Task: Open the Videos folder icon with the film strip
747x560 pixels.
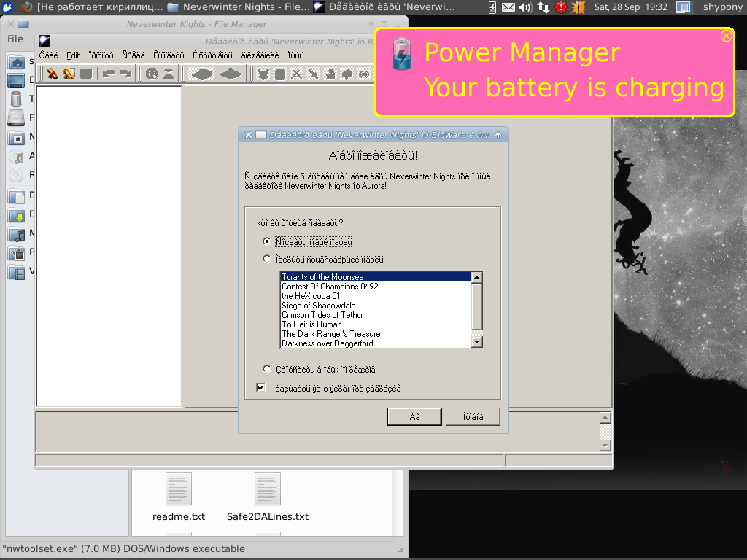Action: pos(16,272)
